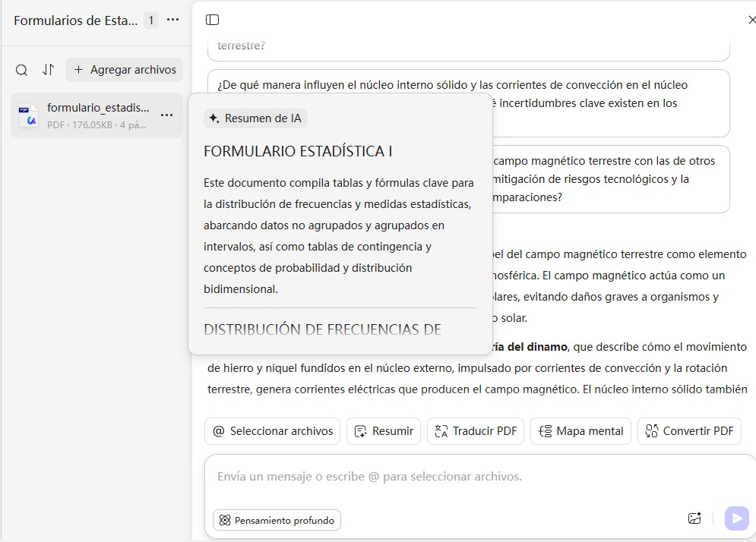This screenshot has height=542, width=756.
Task: Click the Resumen de IA tag
Action: pos(255,118)
